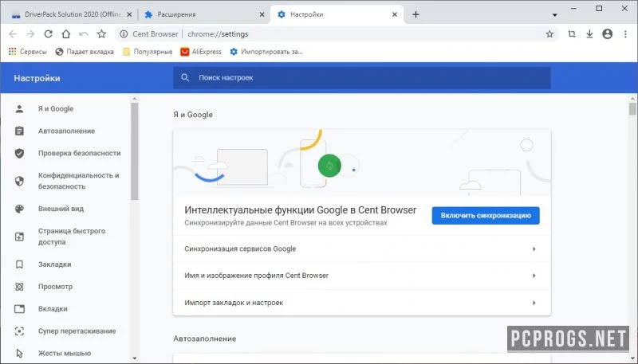
Task: Go forward using the forward arrow
Action: (30, 34)
